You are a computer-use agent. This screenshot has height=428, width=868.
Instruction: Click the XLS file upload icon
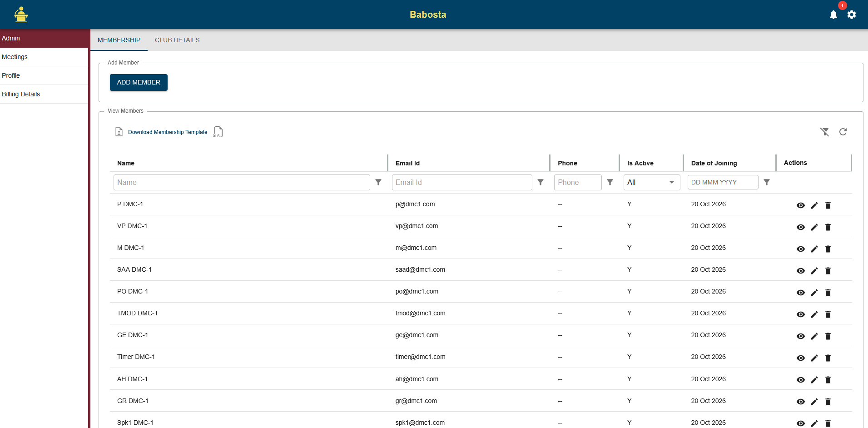(218, 132)
